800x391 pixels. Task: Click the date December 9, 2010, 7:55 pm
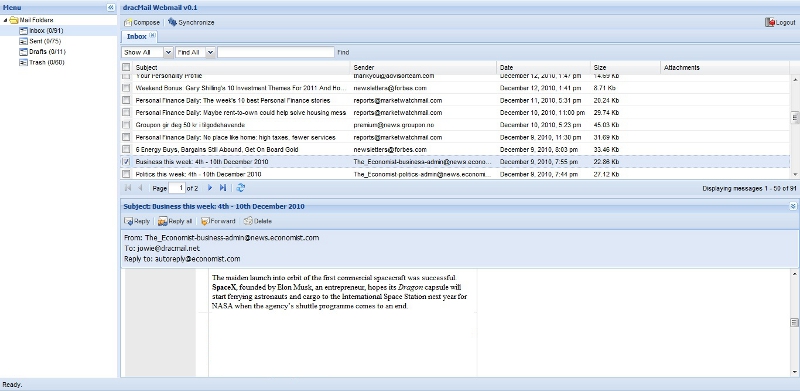pyautogui.click(x=539, y=162)
